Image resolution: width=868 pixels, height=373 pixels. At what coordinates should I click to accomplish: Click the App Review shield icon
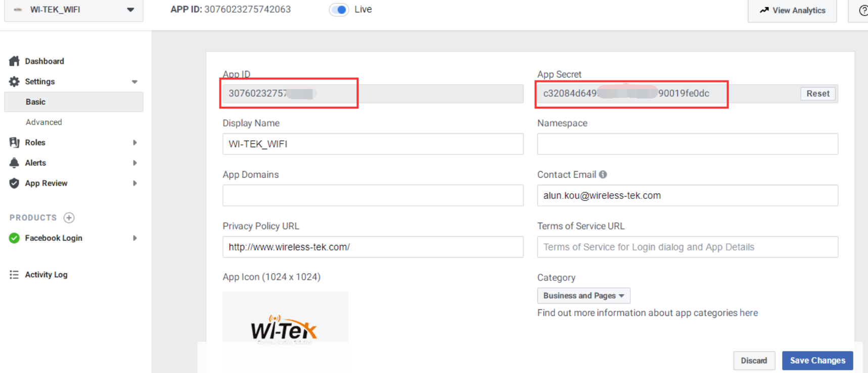click(14, 183)
